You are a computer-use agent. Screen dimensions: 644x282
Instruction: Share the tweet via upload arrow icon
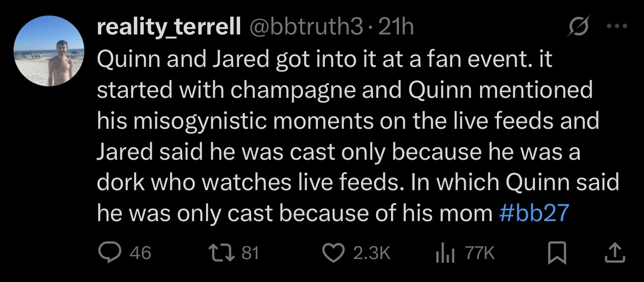tap(615, 253)
